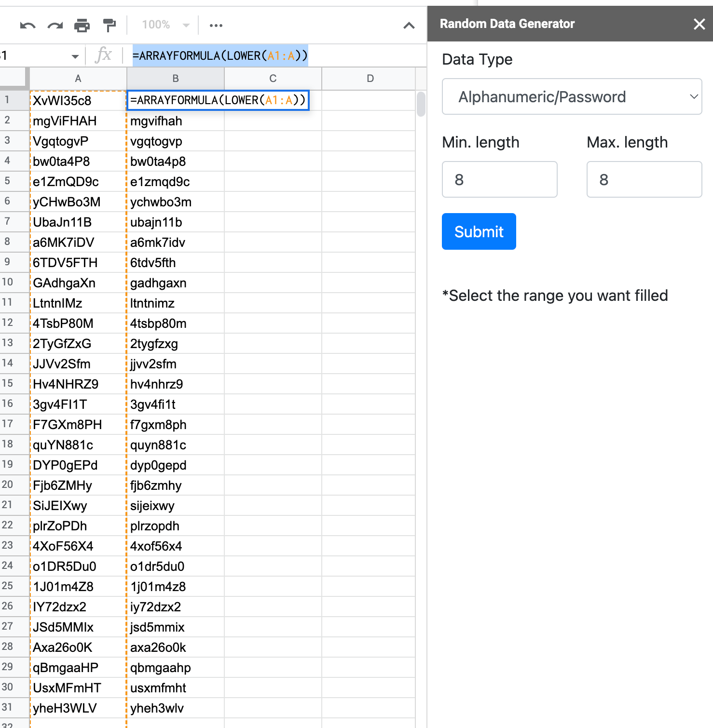
Task: Click the Undo icon
Action: (27, 25)
